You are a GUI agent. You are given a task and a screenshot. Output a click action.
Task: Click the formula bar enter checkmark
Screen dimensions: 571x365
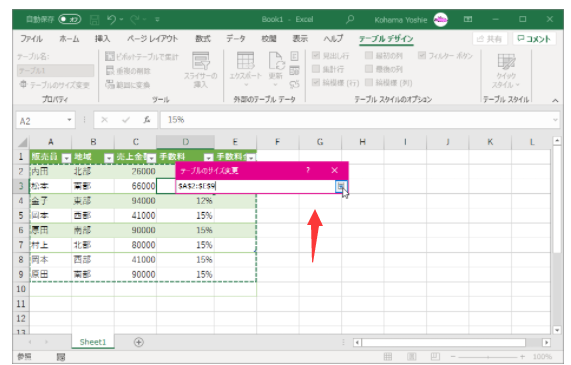pyautogui.click(x=126, y=120)
